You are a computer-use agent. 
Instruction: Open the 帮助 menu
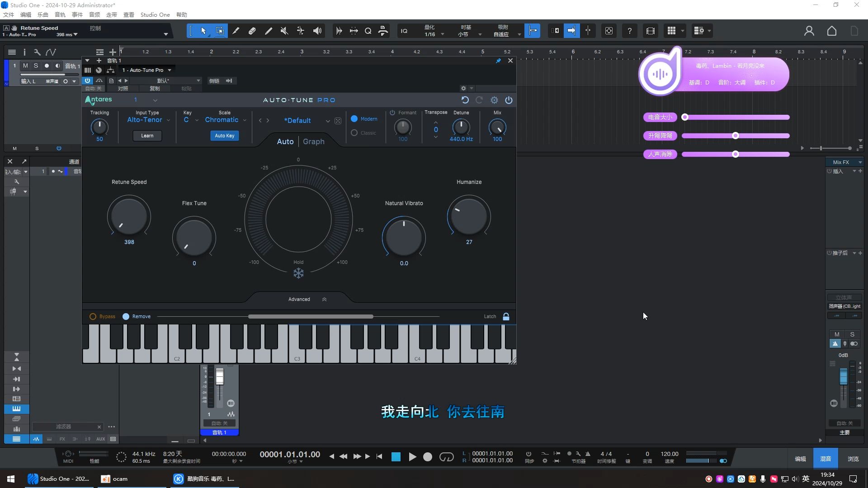click(182, 14)
